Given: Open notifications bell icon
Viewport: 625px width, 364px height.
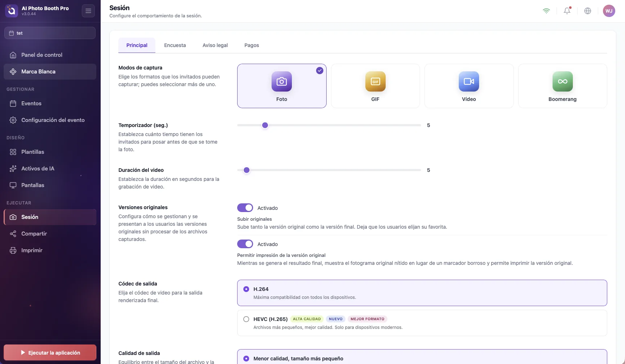Looking at the screenshot, I should pyautogui.click(x=567, y=11).
